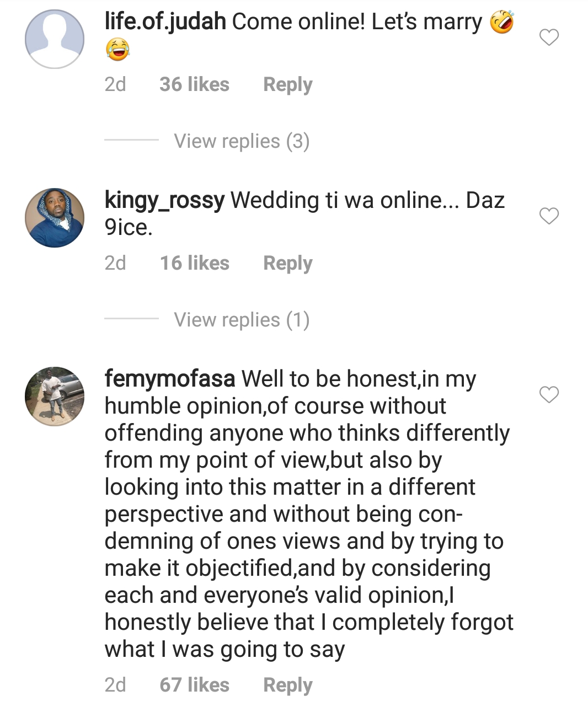The width and height of the screenshot is (588, 712).
Task: Open kingy_rossy profile picture
Action: coord(55,218)
